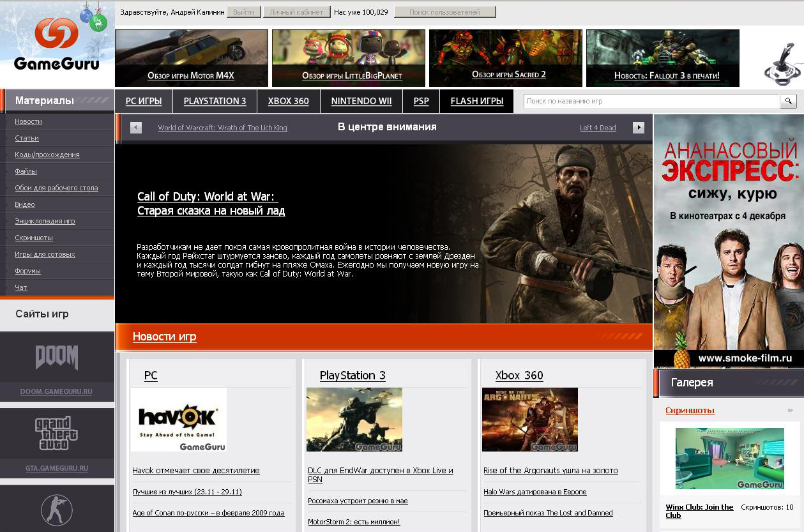Open Энциклопедия игр in the sidebar

[x=45, y=221]
